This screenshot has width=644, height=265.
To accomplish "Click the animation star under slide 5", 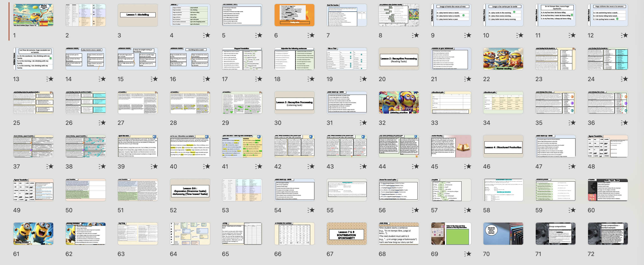I will [259, 35].
